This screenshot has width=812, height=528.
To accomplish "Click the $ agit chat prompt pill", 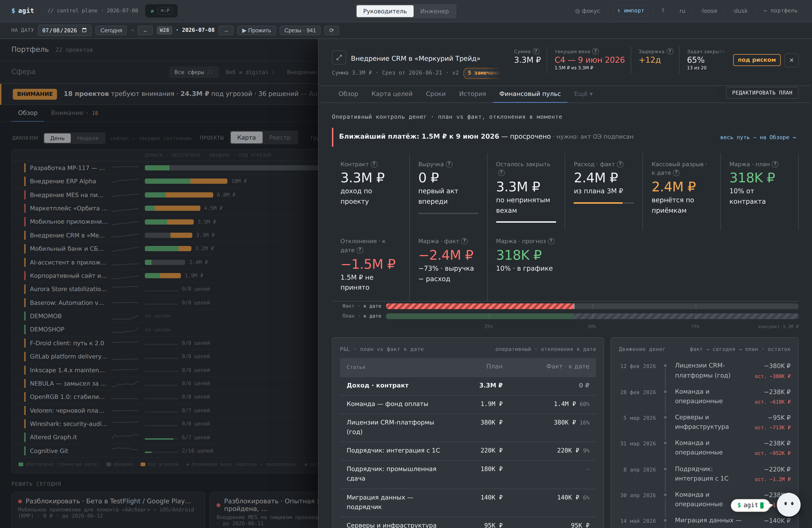I will tap(750, 505).
